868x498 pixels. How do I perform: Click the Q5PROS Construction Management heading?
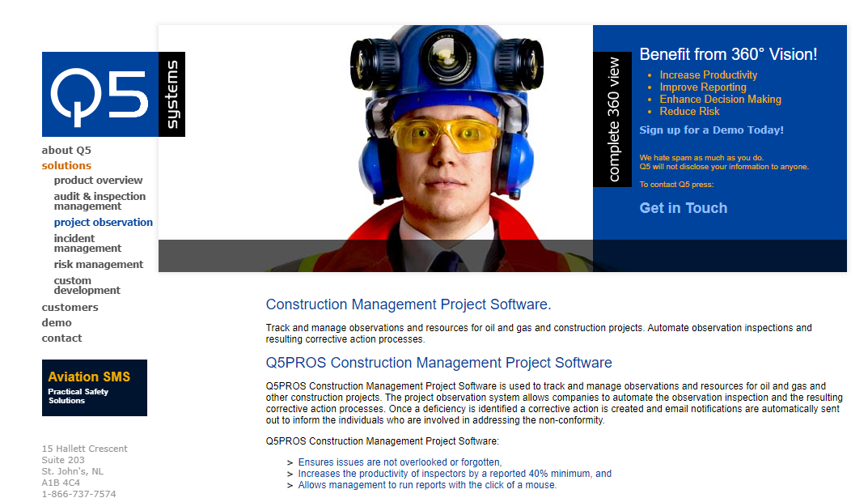tap(438, 363)
